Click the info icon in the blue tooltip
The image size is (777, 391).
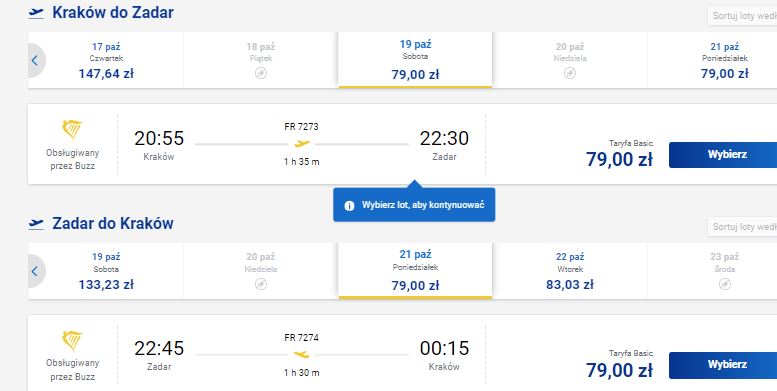(349, 206)
